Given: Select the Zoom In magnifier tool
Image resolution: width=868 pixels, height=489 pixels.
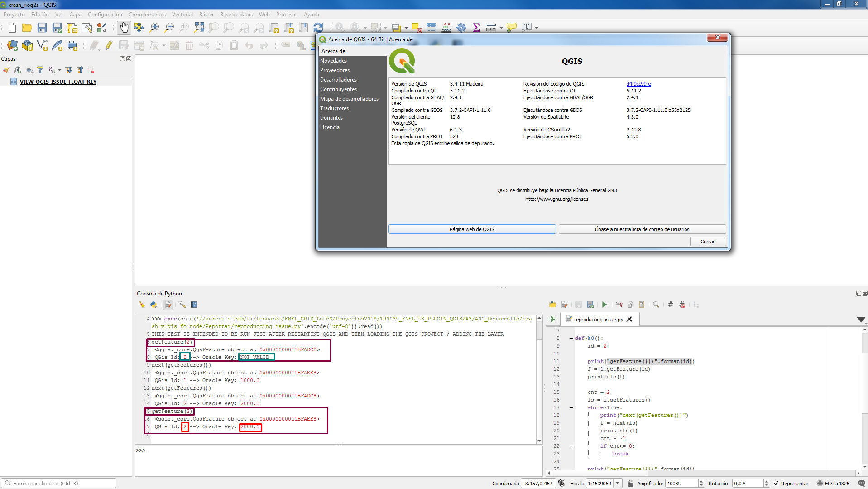Looking at the screenshot, I should tap(154, 28).
